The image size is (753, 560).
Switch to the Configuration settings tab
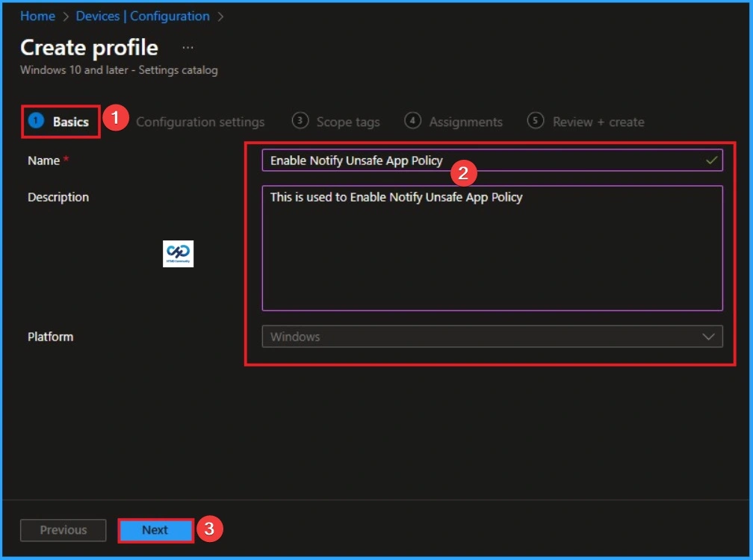click(200, 122)
